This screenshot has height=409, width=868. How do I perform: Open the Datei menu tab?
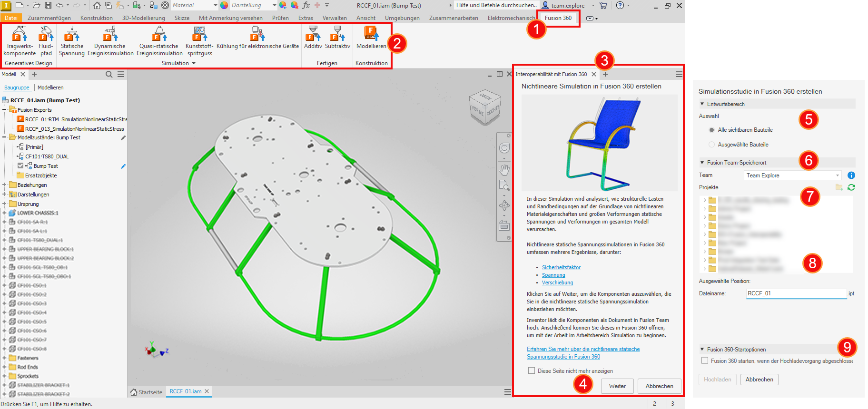[x=11, y=18]
